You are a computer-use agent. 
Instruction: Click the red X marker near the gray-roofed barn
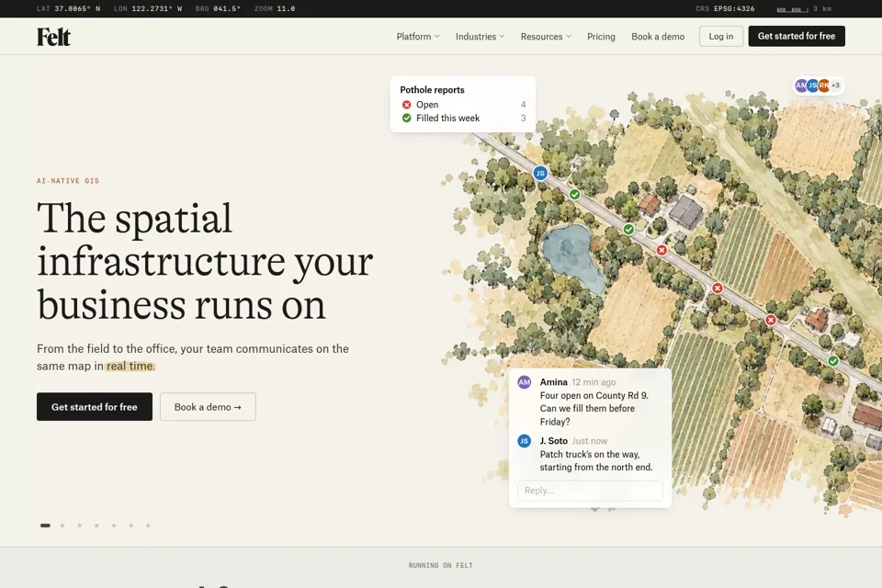pyautogui.click(x=661, y=251)
